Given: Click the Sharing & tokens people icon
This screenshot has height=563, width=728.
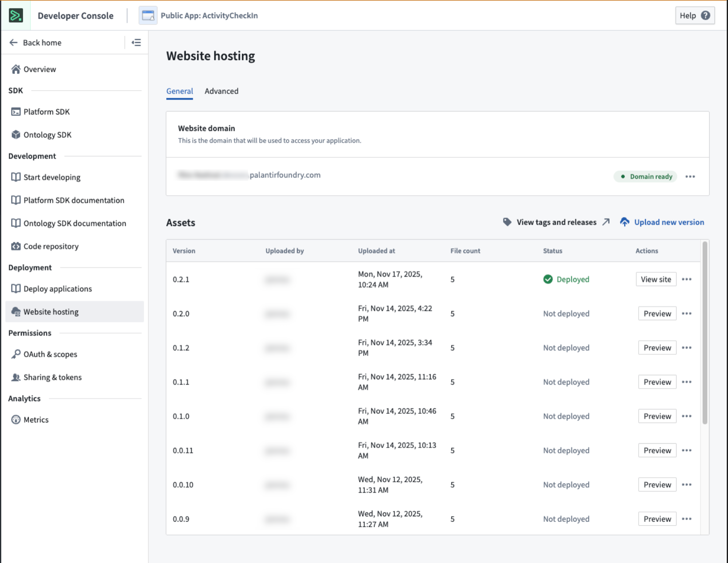Looking at the screenshot, I should pyautogui.click(x=15, y=377).
